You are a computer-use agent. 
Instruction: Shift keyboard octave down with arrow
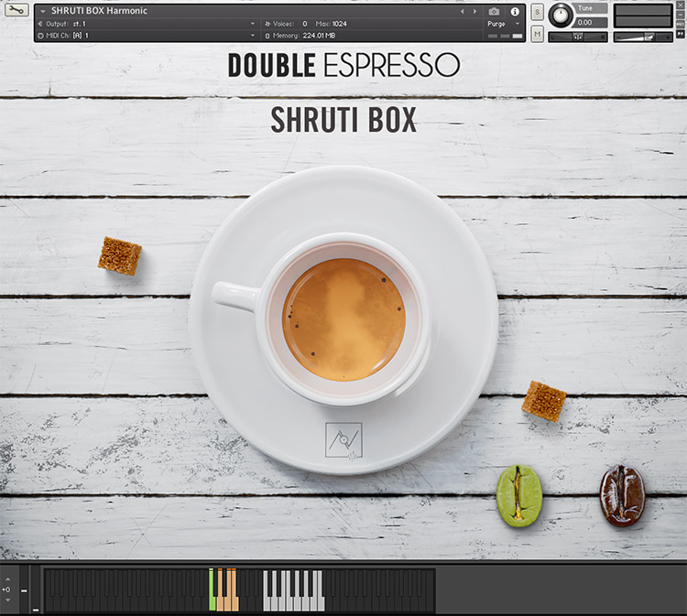click(8, 600)
